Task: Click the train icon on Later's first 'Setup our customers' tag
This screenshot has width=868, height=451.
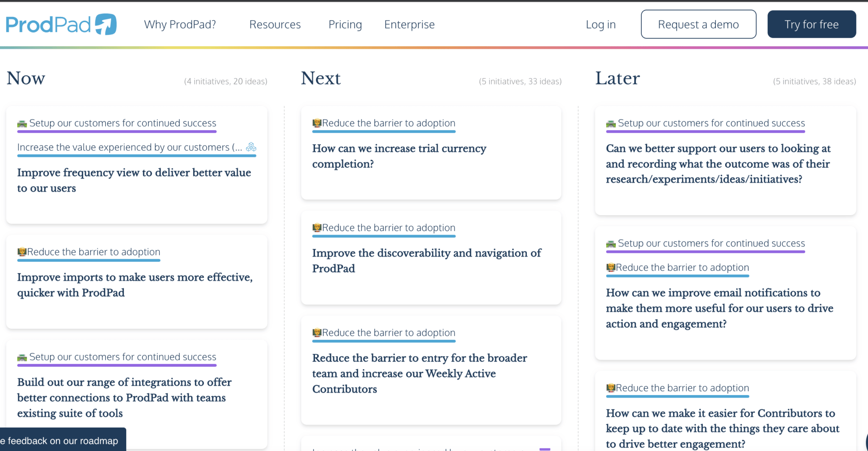Action: [612, 123]
